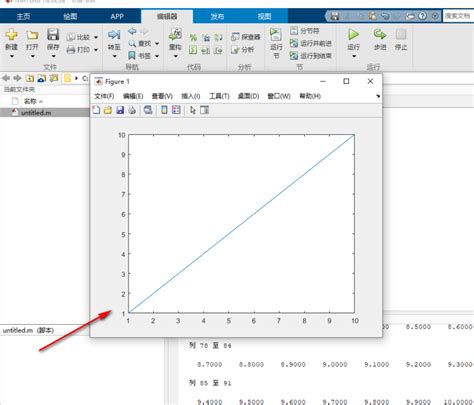Open the Print dropdown arrow in file group
The image size is (474, 405).
click(96, 50)
